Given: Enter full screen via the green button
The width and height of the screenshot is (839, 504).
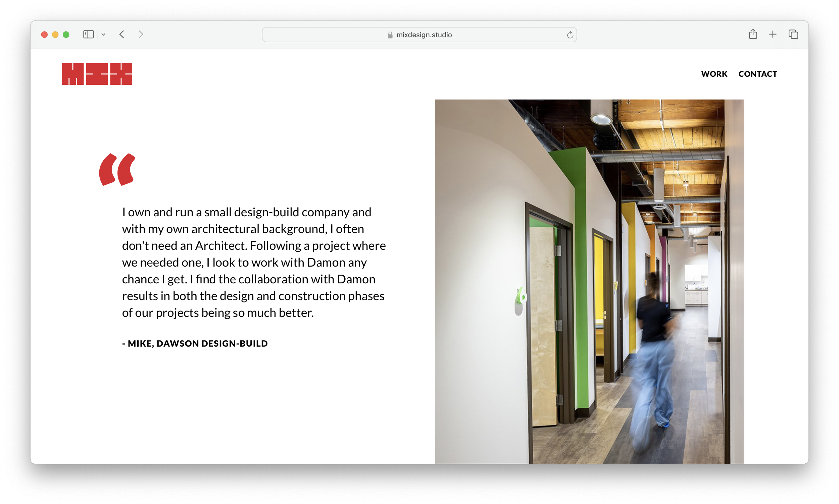Looking at the screenshot, I should tap(66, 34).
